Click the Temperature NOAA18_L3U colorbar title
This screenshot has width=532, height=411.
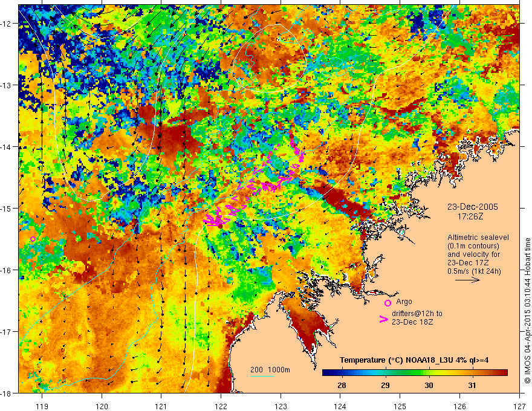coord(414,360)
